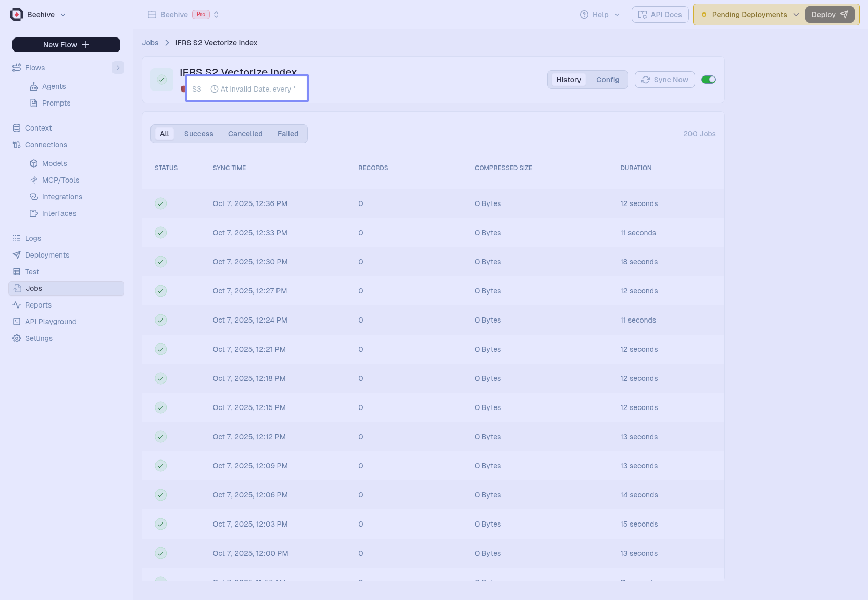Viewport: 868px width, 600px height.
Task: Click the Reports activity icon
Action: coord(17,305)
